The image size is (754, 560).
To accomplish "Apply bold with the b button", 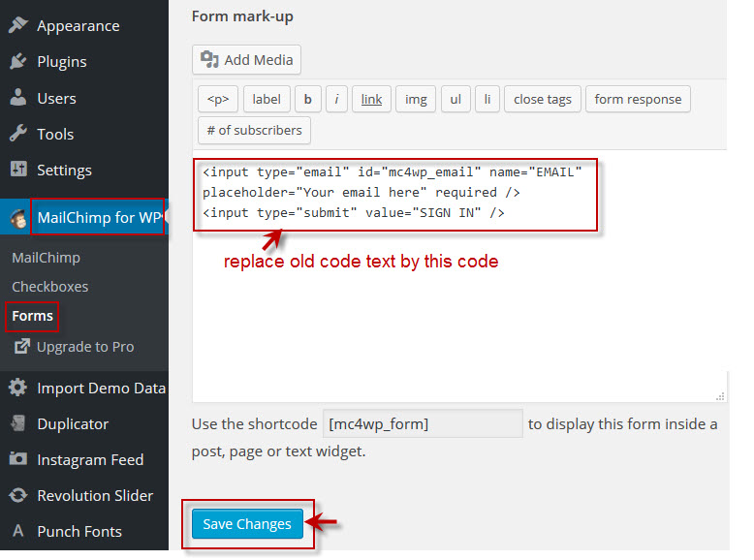I will 308,99.
